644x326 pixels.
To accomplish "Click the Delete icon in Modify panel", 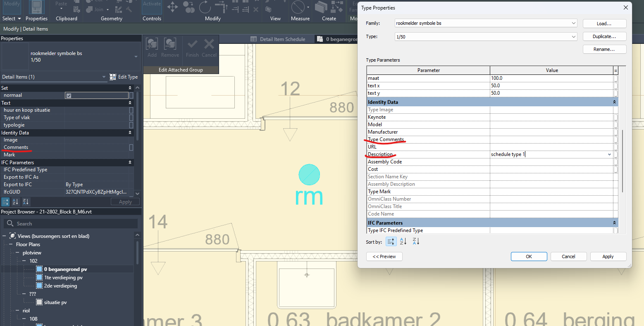I will (x=256, y=10).
